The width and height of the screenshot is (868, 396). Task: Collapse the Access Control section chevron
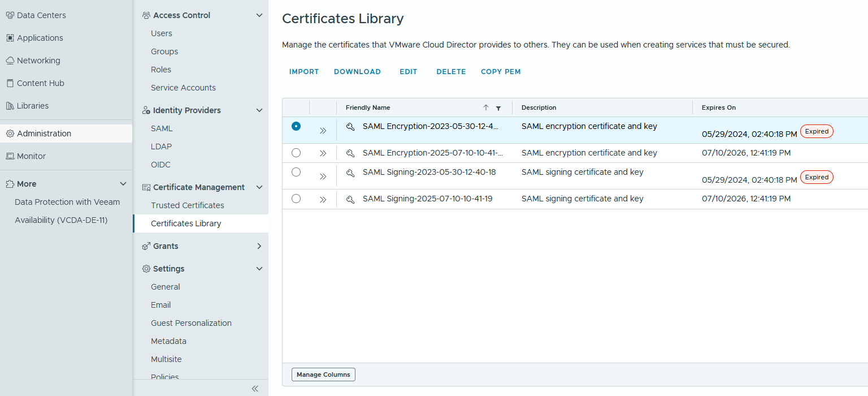pyautogui.click(x=259, y=15)
